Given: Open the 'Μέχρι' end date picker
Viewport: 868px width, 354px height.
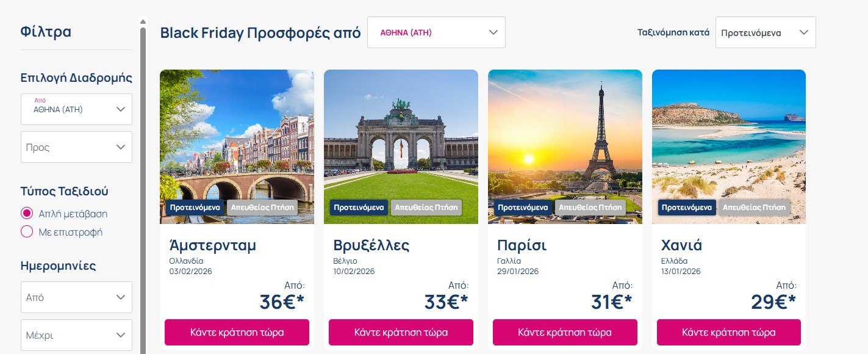Looking at the screenshot, I should (76, 335).
